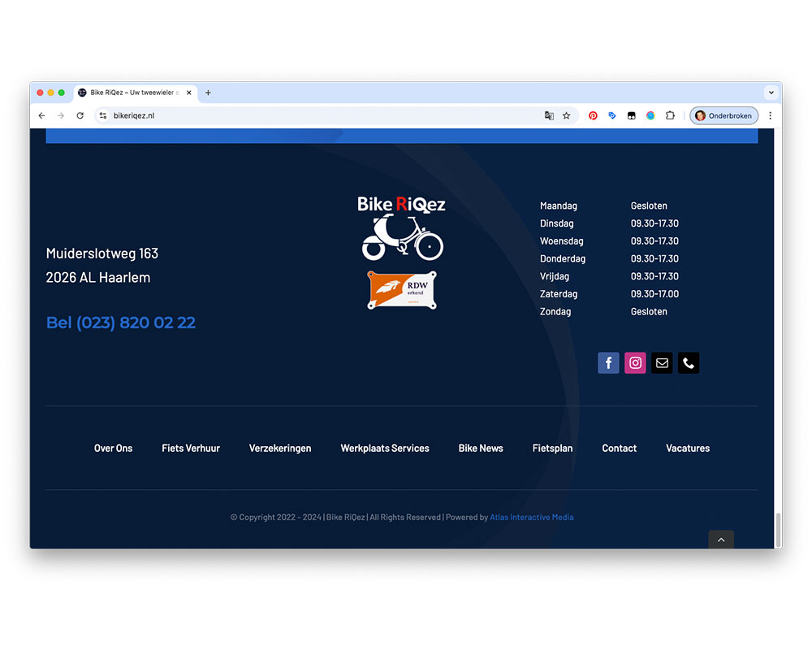Expand the tab search dropdown arrow

point(771,93)
